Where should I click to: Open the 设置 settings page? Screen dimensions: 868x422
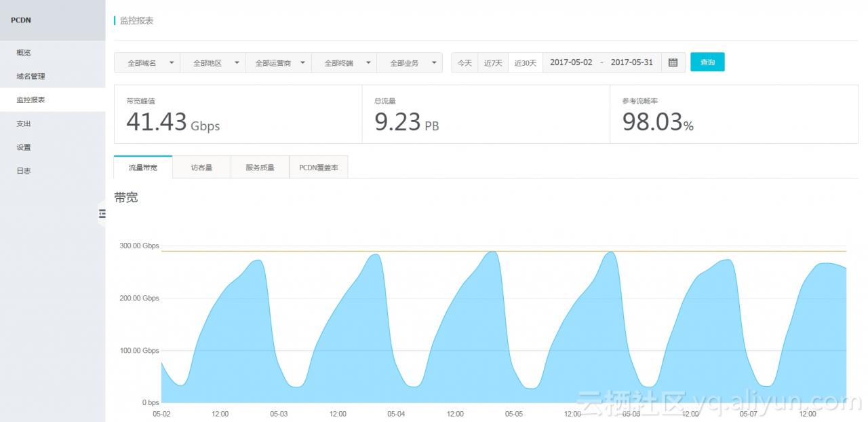[x=22, y=147]
